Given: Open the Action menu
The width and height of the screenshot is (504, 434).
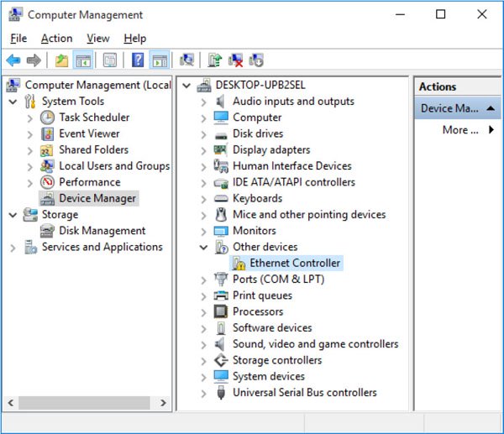Looking at the screenshot, I should 56,39.
